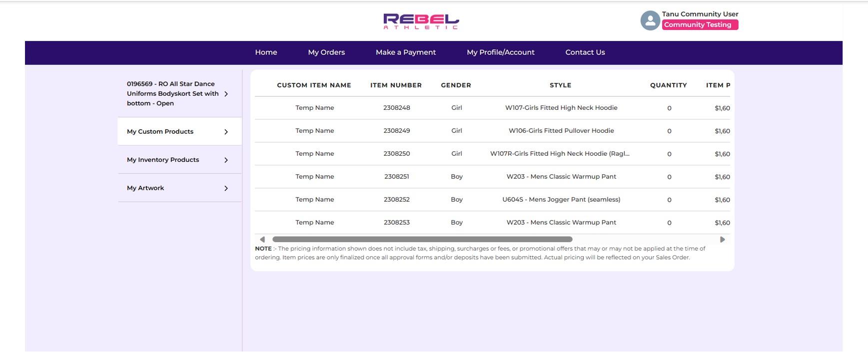868x359 pixels.
Task: Click item number 2308253
Action: pos(397,223)
